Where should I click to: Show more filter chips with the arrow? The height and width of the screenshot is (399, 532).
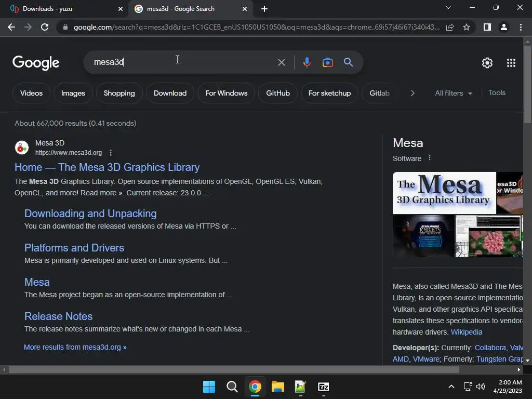[412, 93]
